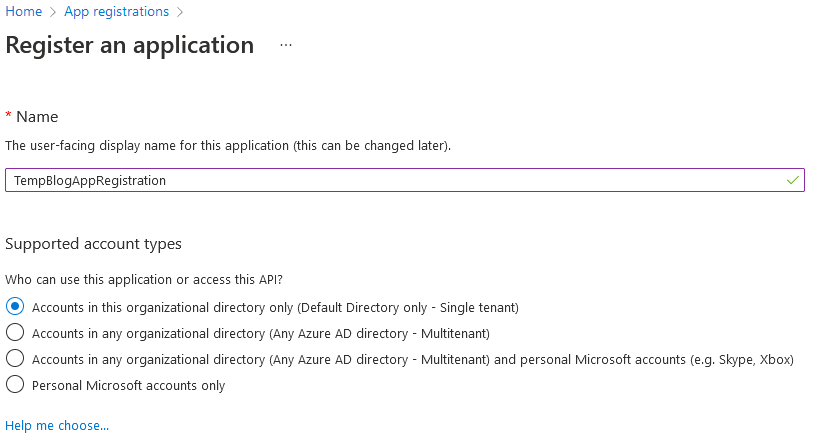Navigate back to the App registrations breadcrumb
Screen dimensions: 818x437
[x=116, y=11]
